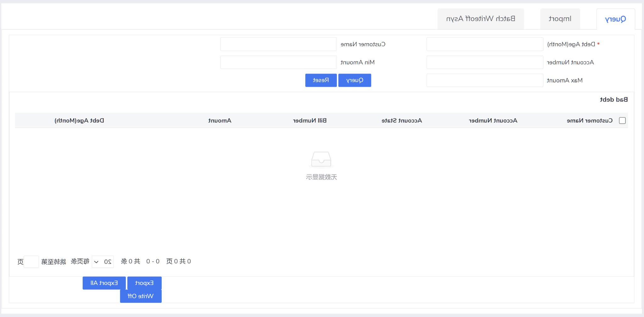Open the Batch Writeoff Asyn tab
Viewport: 644px width, 317px height.
480,19
